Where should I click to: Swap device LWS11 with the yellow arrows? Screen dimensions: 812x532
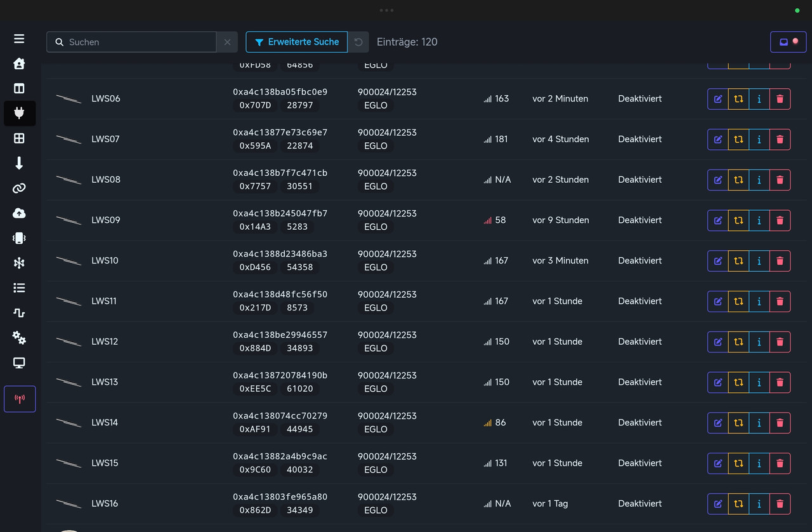click(738, 301)
